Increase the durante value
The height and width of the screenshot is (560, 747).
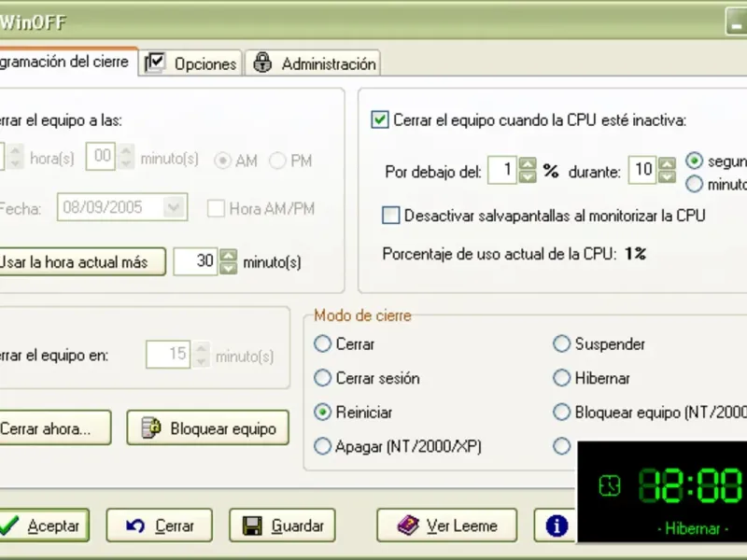point(668,164)
